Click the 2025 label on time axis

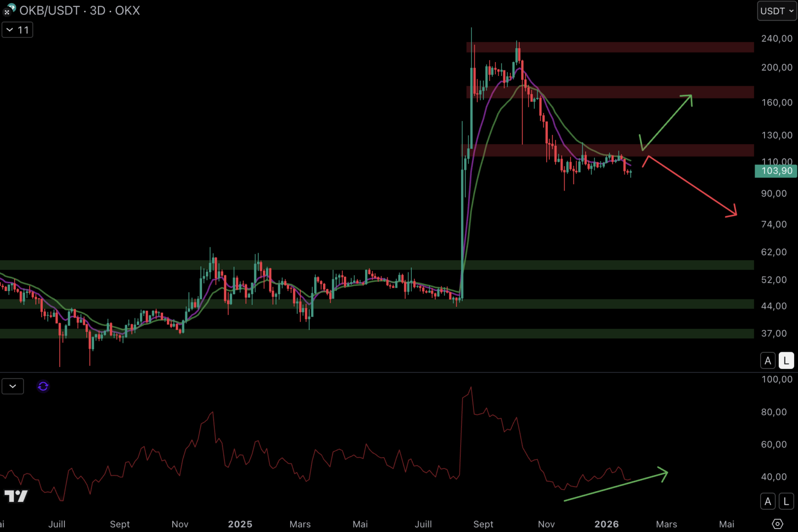point(240,524)
